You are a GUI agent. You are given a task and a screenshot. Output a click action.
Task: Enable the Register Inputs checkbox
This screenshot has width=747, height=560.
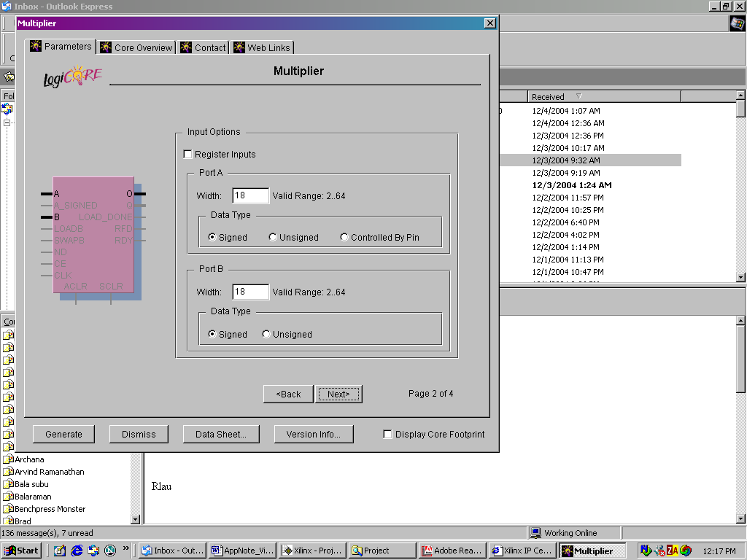[187, 155]
